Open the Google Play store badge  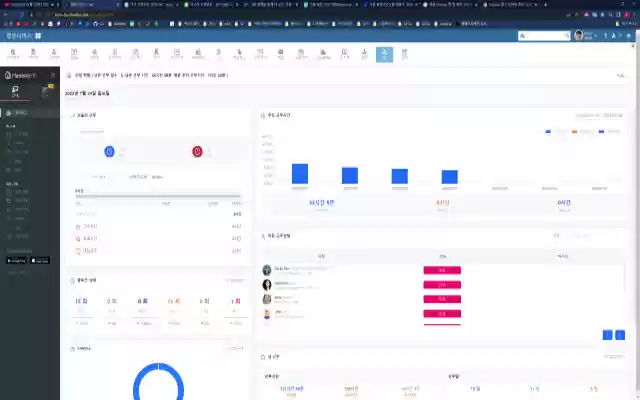click(16, 260)
